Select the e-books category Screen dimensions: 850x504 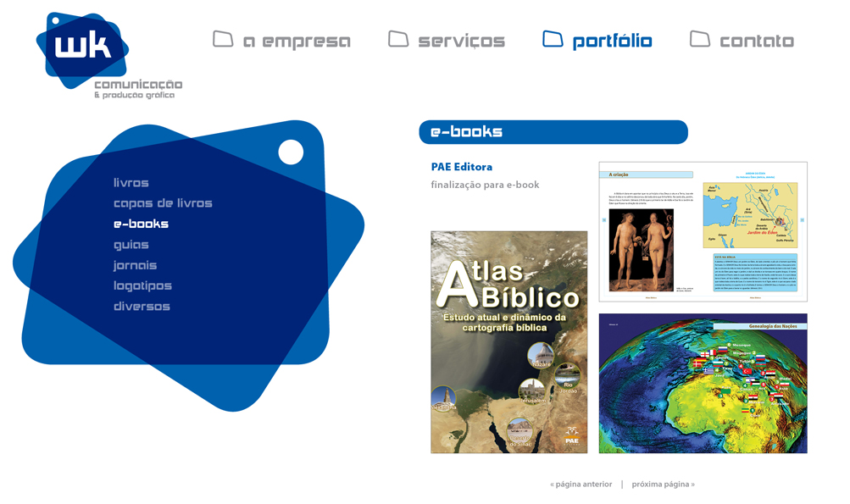pyautogui.click(x=141, y=224)
